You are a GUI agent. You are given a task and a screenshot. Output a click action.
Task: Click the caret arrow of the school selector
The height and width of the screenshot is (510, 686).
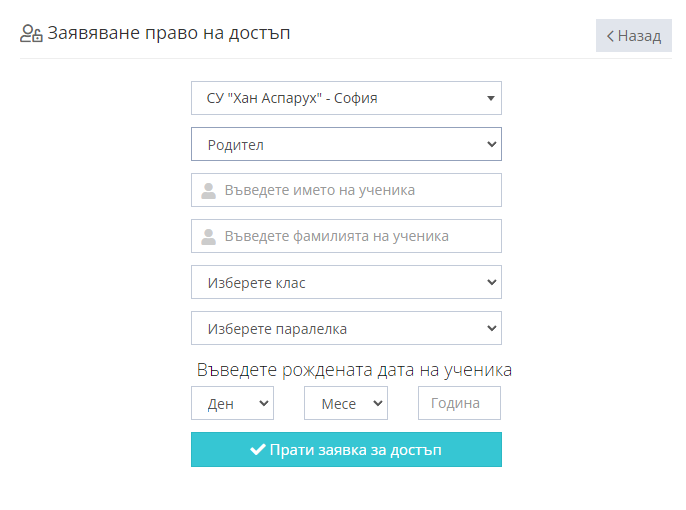pos(491,98)
